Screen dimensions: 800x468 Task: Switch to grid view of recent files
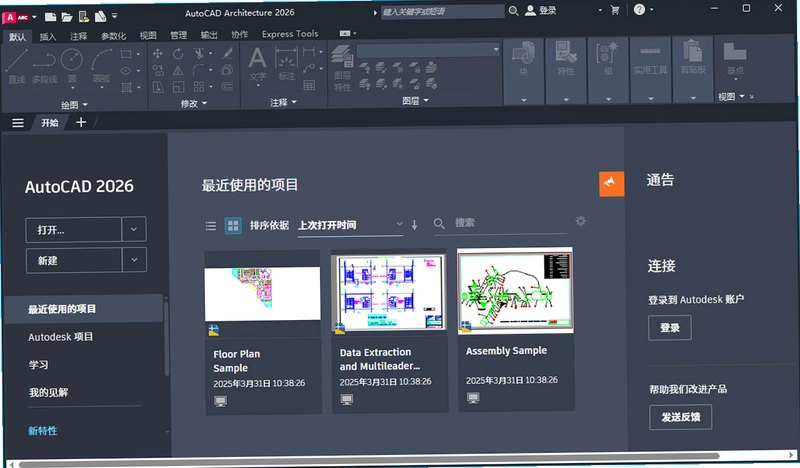[233, 226]
